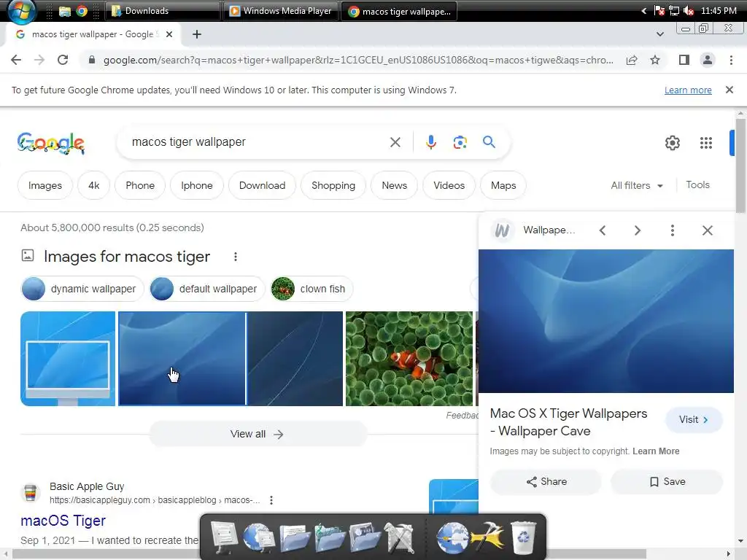Dismiss the Chrome update banner
The width and height of the screenshot is (747, 560).
(x=729, y=90)
